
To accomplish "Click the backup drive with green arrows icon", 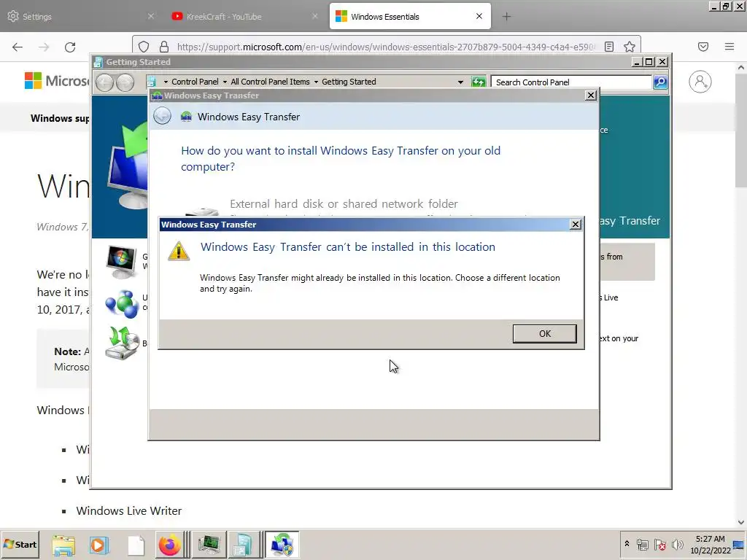I will tap(122, 343).
